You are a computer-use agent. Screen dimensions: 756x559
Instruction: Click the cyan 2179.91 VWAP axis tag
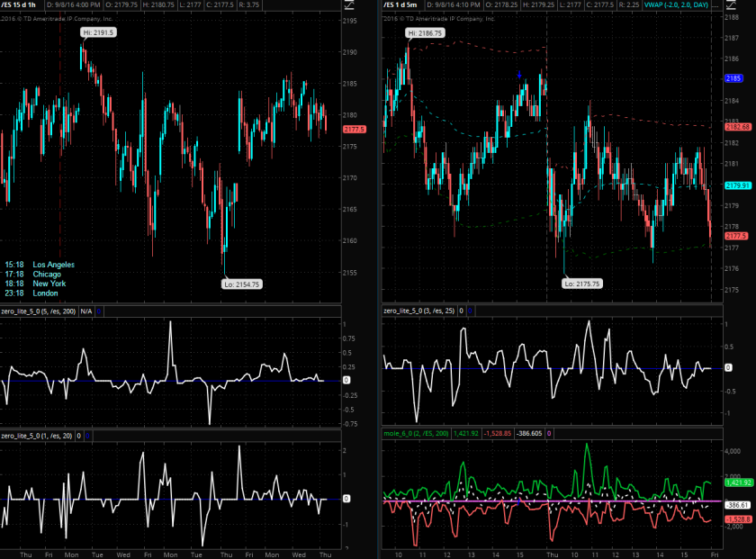pos(737,185)
